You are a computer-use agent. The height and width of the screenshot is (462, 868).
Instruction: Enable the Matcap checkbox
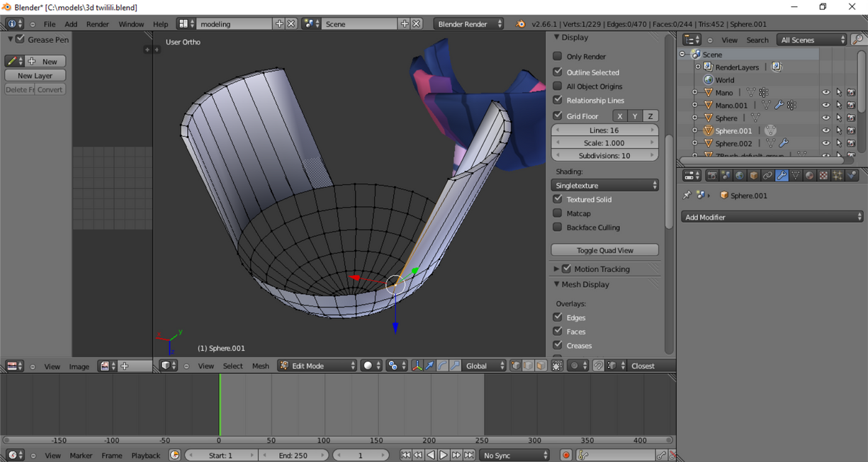click(x=558, y=213)
